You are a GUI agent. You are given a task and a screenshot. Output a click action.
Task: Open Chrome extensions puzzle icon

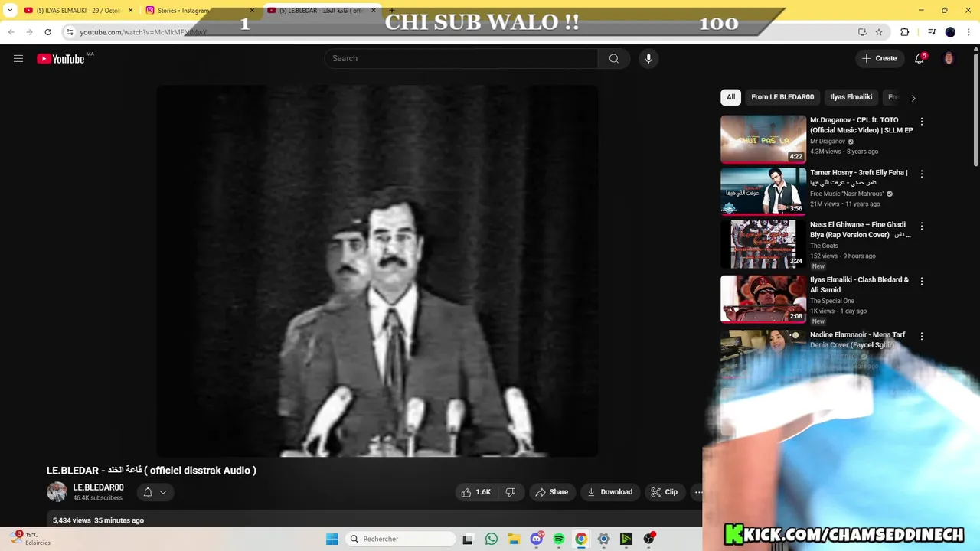click(905, 31)
